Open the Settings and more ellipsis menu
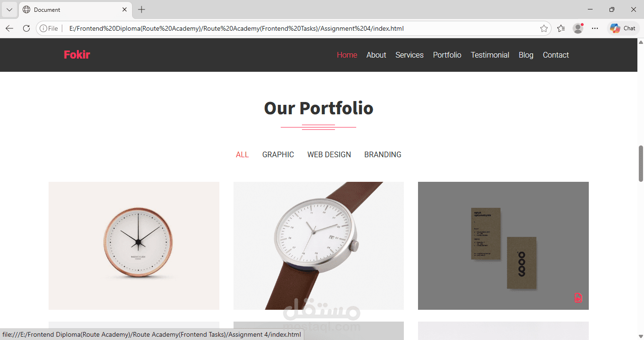The image size is (644, 340). [595, 28]
